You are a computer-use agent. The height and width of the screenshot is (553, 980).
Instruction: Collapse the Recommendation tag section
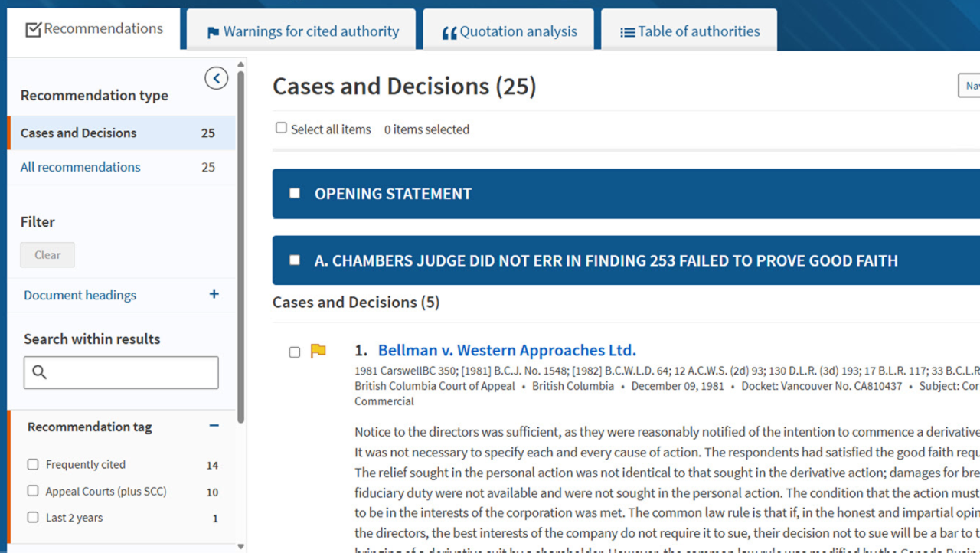point(214,426)
